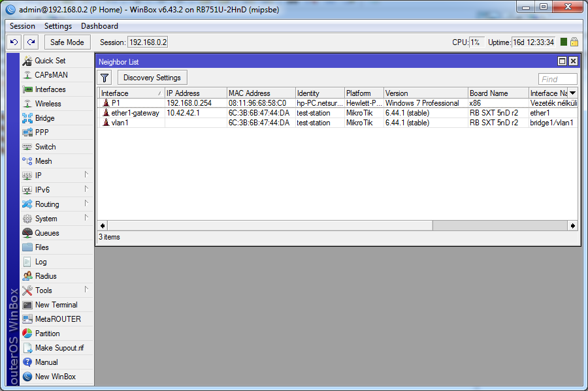Screen dimensions: 588x391
Task: Expand the IP submenu
Action: tap(86, 174)
